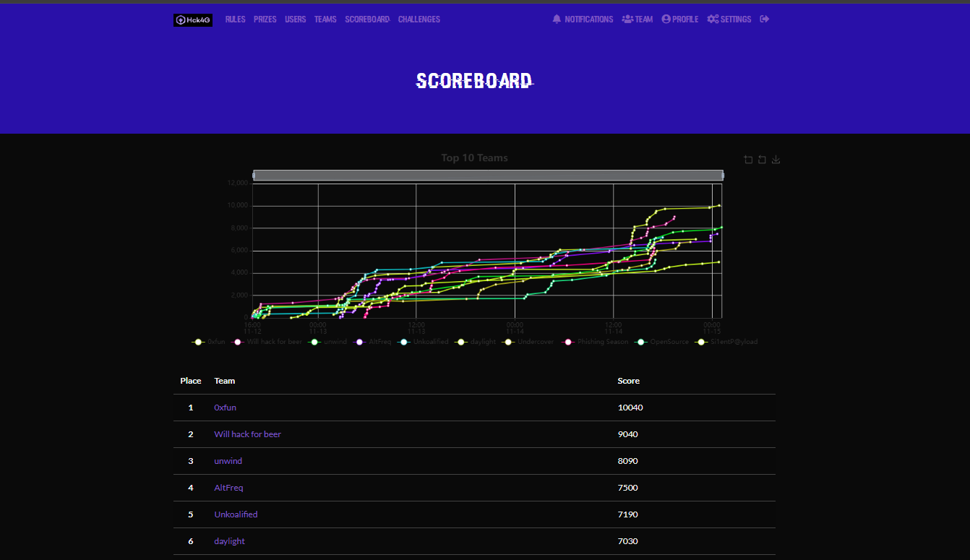Open the AltFreq team link
Viewport: 970px width, 560px height.
[x=229, y=488]
